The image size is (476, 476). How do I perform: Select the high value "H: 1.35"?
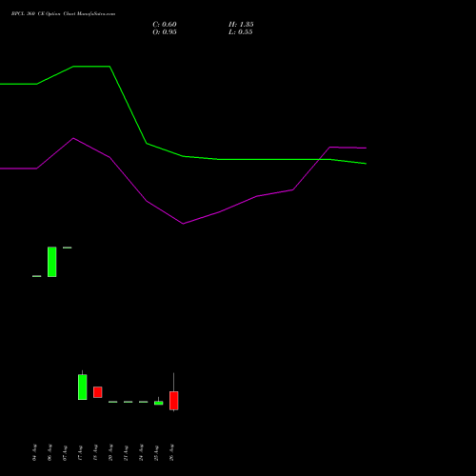[241, 25]
